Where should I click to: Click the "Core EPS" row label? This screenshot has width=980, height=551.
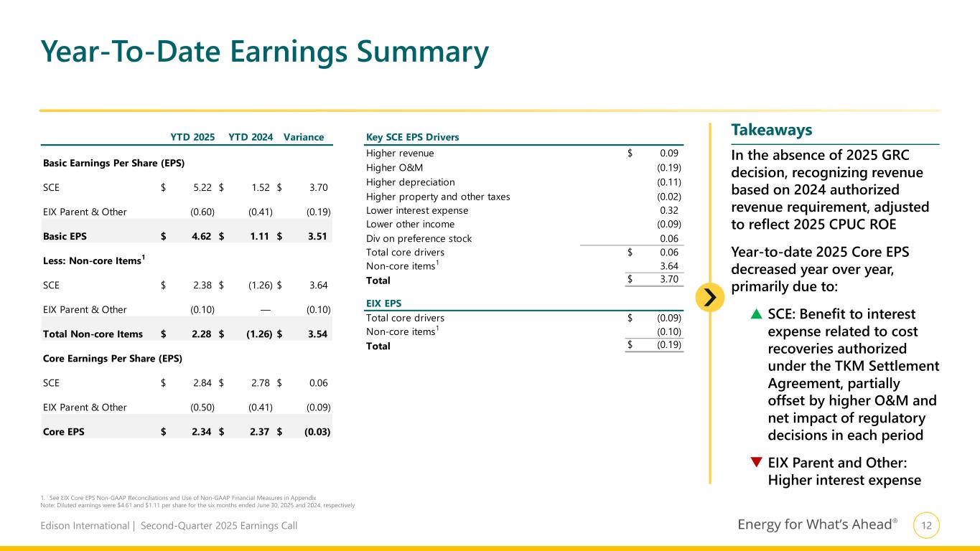[x=63, y=432]
